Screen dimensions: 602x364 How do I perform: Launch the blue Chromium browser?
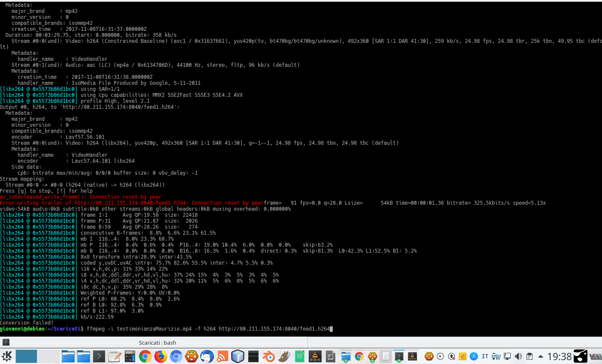[176, 356]
